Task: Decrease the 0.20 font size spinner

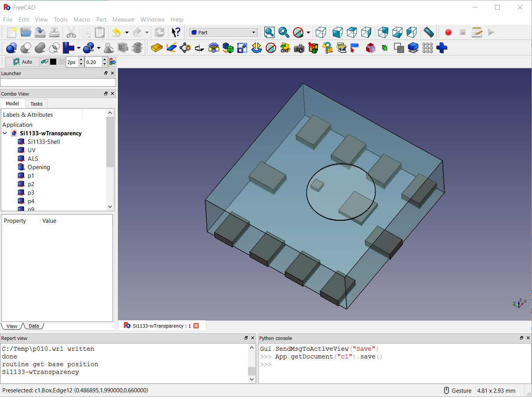Action: tap(105, 64)
